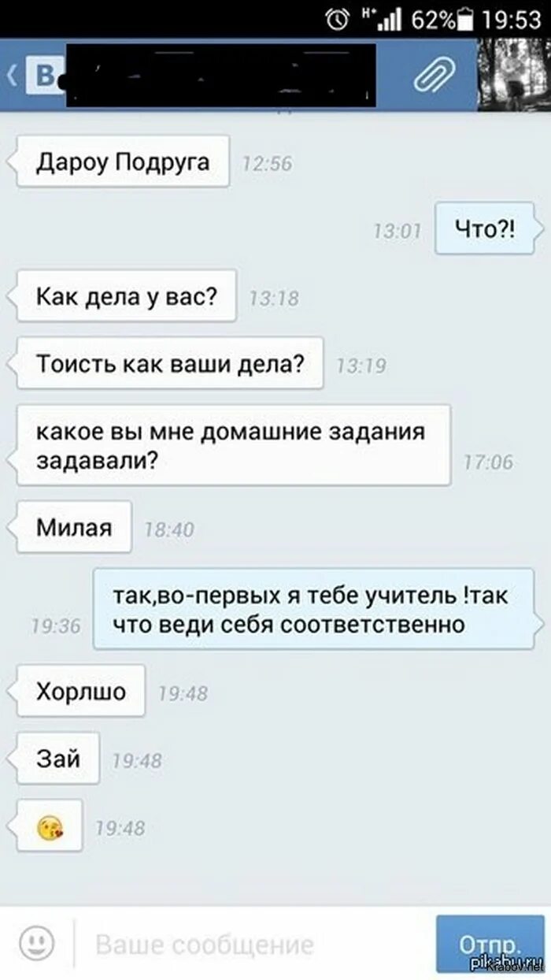Tap the mobile signal strength icon
Screen dimensions: 551x980
[x=389, y=18]
